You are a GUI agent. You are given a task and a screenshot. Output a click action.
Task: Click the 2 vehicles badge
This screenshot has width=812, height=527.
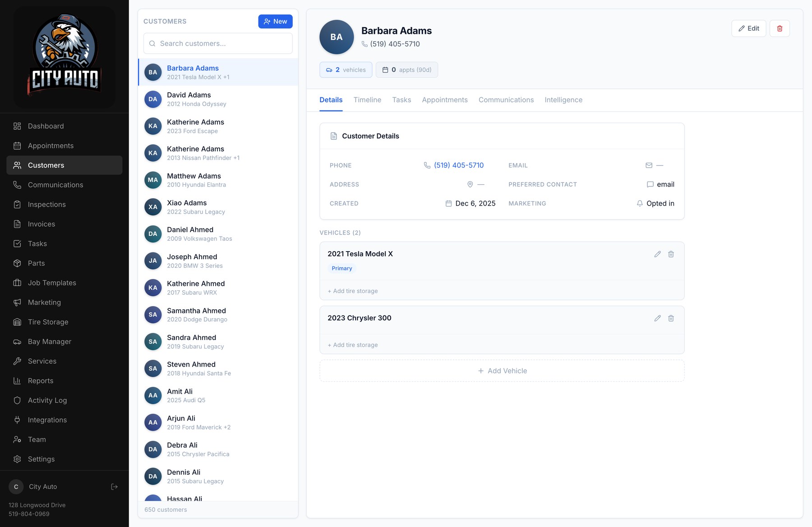tap(346, 70)
